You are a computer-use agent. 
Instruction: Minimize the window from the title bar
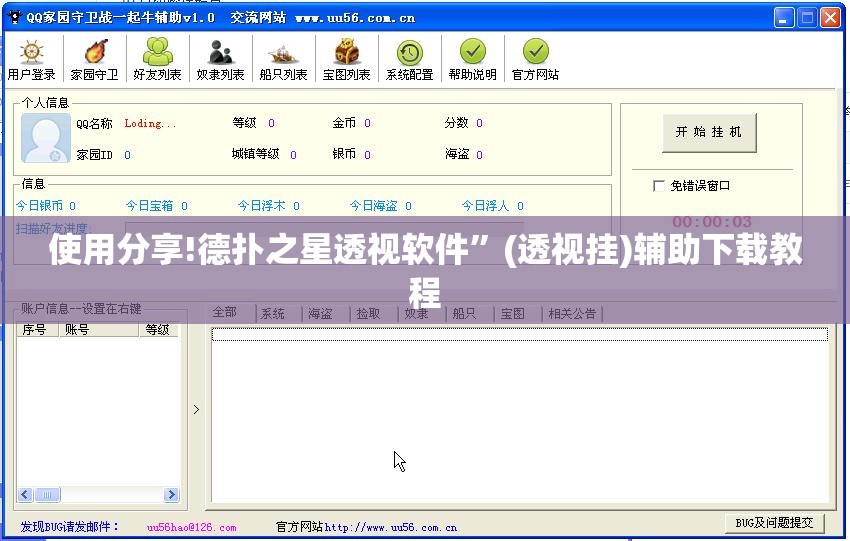(x=783, y=18)
